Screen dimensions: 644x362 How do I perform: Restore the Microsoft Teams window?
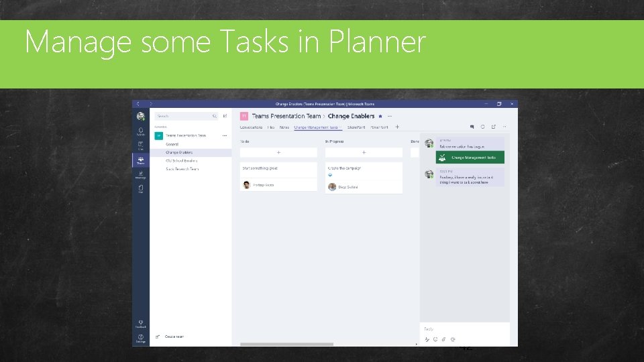click(x=499, y=104)
